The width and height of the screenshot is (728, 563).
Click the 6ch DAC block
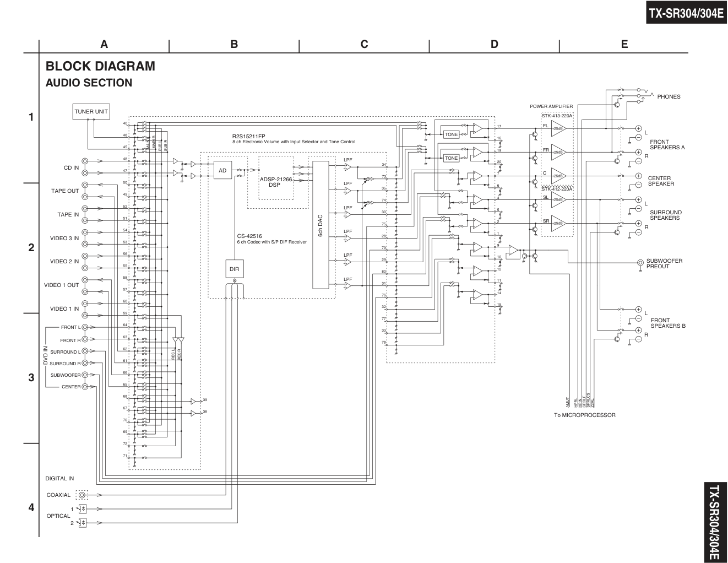[320, 225]
